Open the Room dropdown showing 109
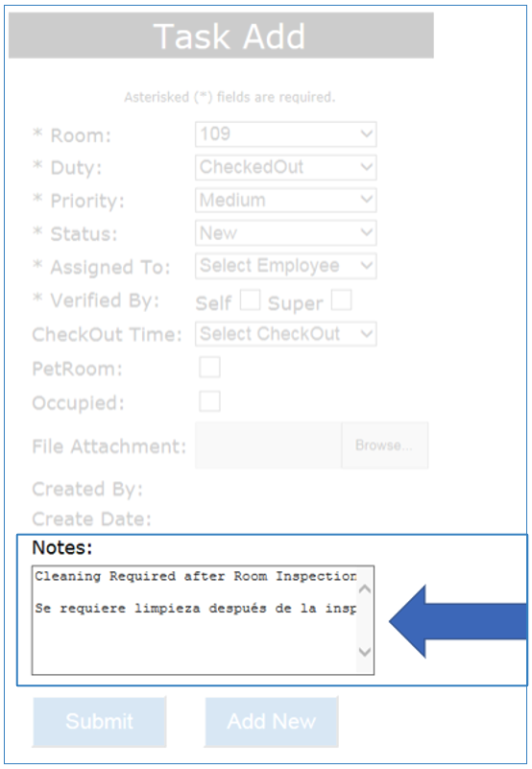Screen dimensions: 532x769 point(285,134)
